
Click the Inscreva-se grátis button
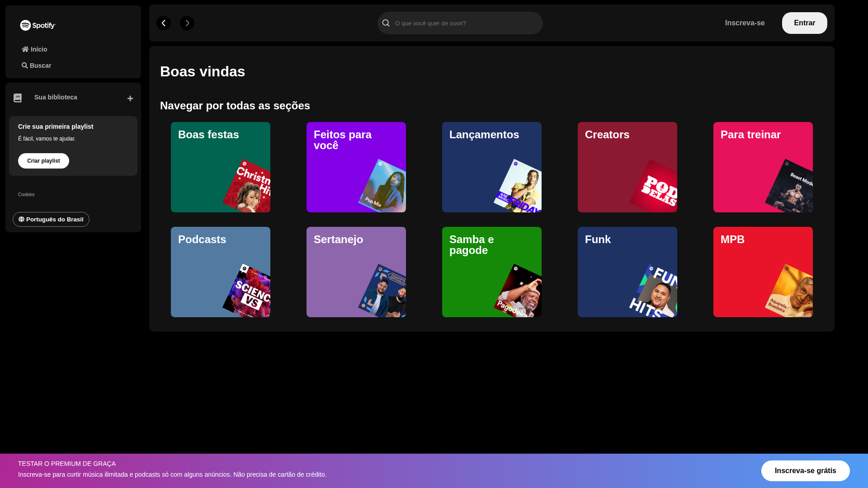click(806, 471)
